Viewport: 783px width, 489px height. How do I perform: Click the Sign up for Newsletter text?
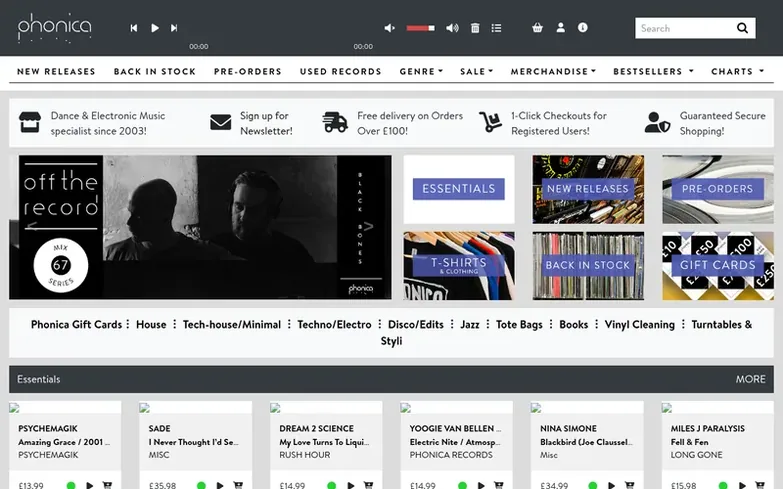pos(266,123)
